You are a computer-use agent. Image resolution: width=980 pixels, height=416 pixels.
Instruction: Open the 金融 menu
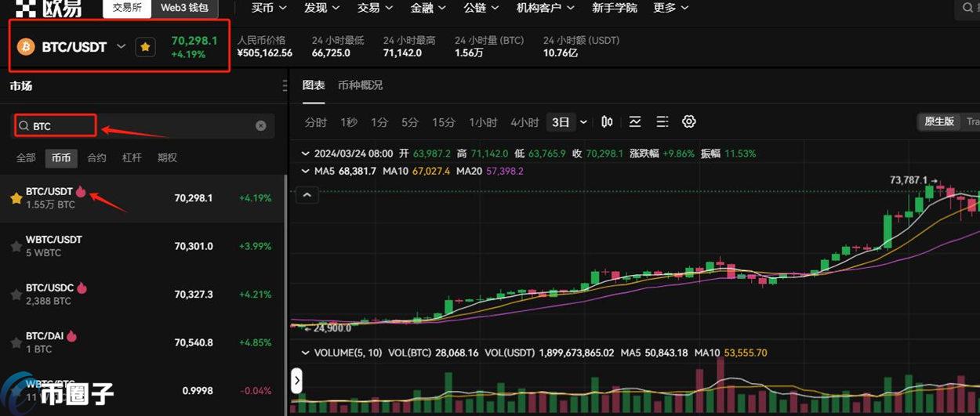[x=428, y=8]
